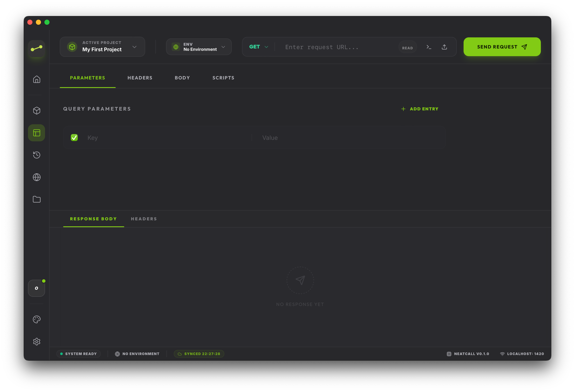Open the GET method dropdown
575x392 pixels.
(258, 47)
